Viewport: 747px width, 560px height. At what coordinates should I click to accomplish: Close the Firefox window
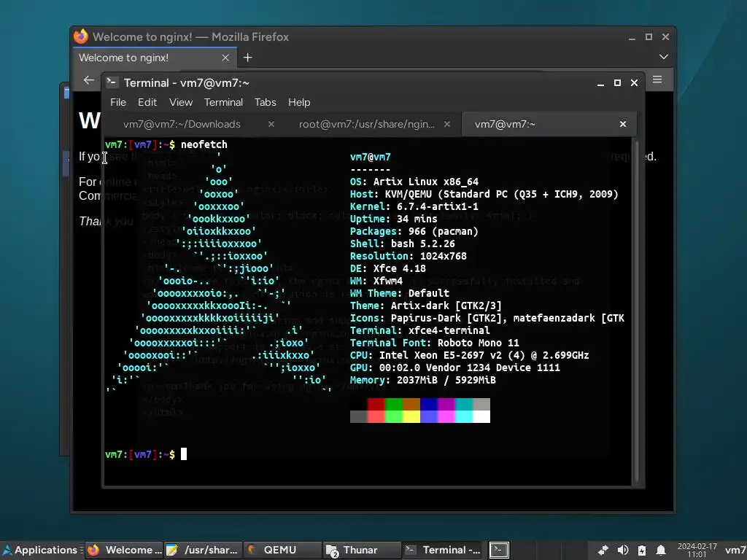tap(665, 36)
